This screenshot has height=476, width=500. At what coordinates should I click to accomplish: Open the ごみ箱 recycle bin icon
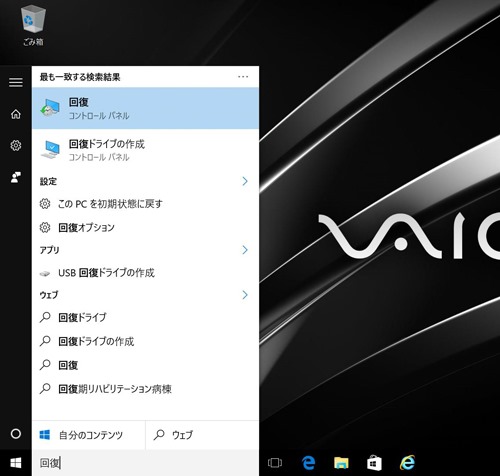33,25
